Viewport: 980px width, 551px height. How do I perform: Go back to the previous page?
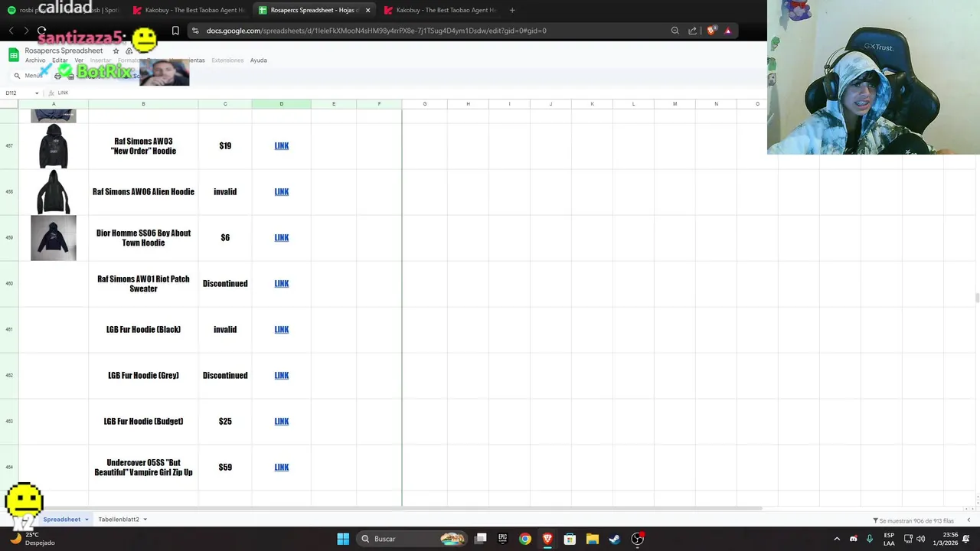[x=11, y=31]
